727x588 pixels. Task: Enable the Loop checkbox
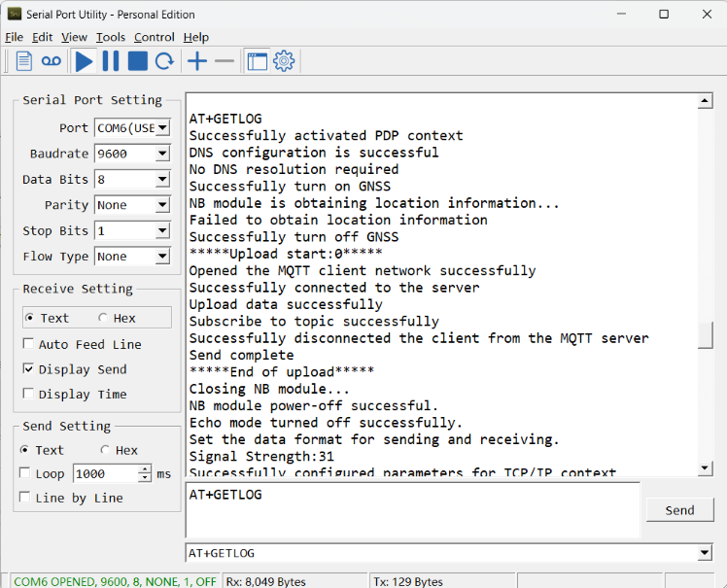[24, 473]
